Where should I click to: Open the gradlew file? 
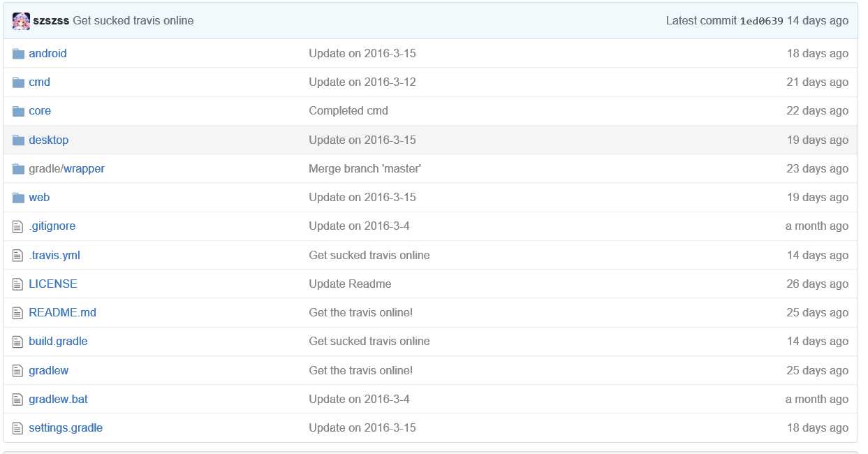48,371
